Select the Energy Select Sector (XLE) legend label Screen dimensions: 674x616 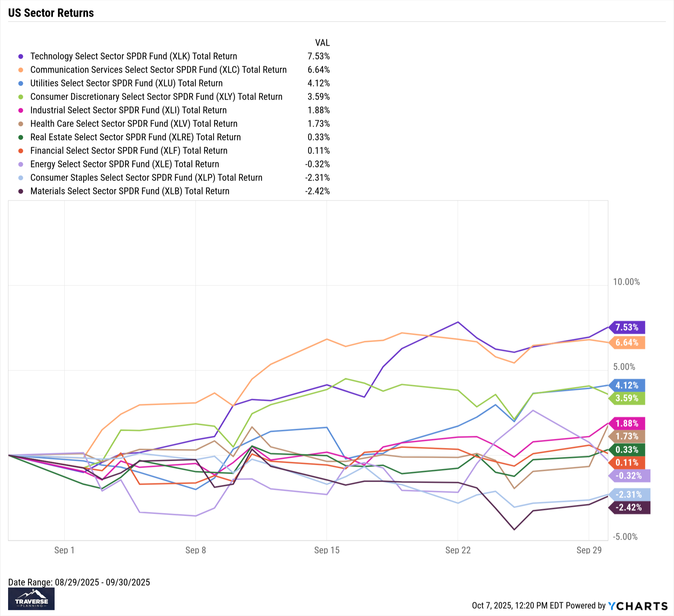point(125,164)
